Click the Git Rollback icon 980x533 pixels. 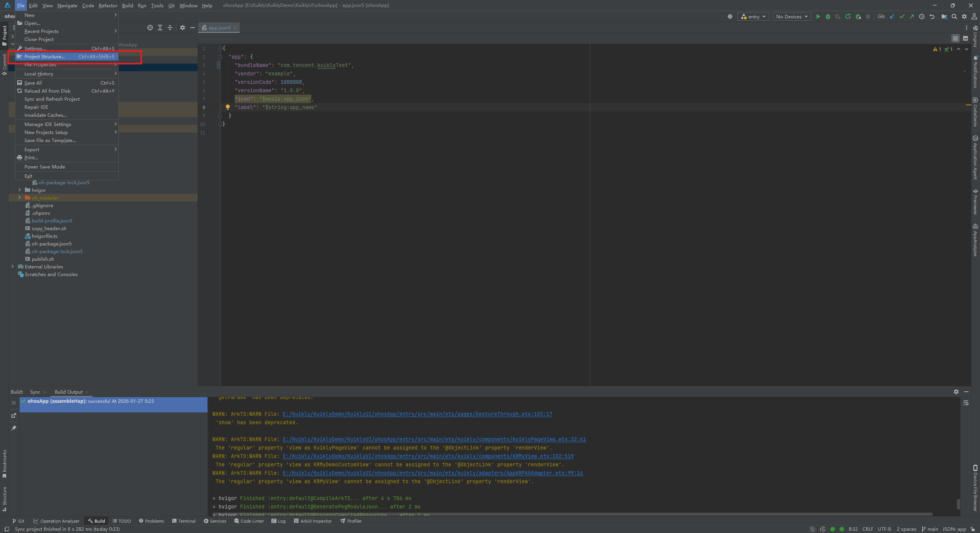click(932, 16)
